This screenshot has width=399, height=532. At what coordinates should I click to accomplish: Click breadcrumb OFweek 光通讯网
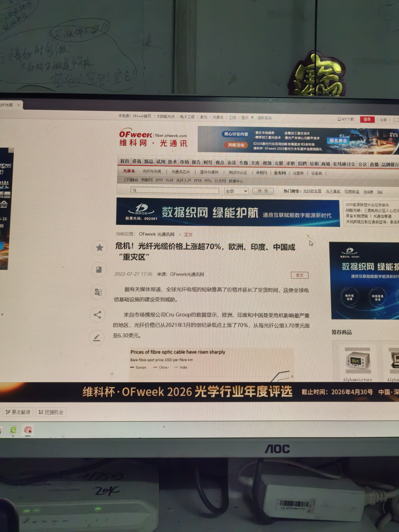click(157, 234)
